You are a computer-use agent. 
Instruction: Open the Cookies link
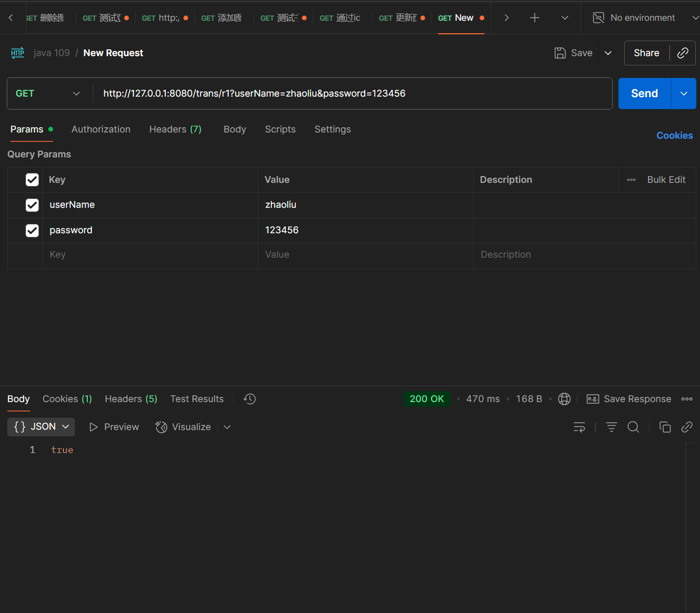(x=675, y=136)
